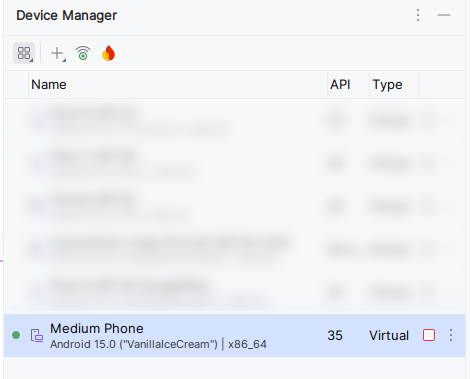
Task: Toggle the group-devices view button
Action: click(24, 53)
